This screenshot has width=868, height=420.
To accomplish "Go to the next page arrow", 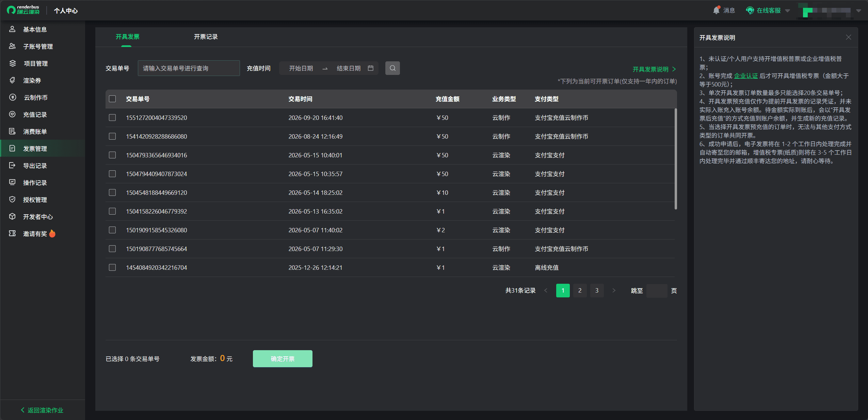I will (614, 291).
